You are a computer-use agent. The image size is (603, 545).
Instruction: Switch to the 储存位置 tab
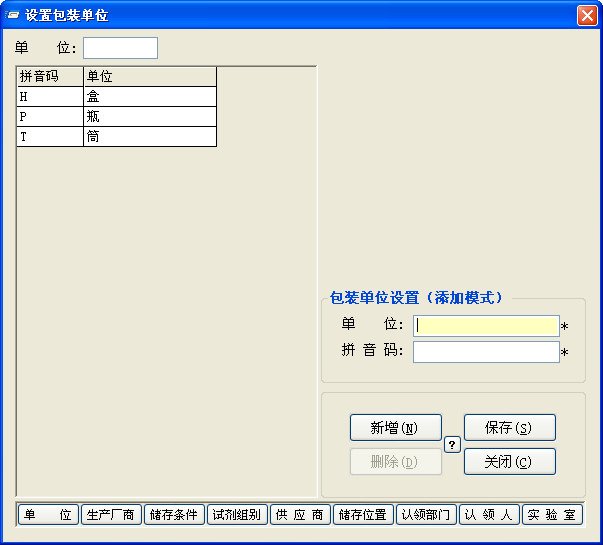pos(363,515)
